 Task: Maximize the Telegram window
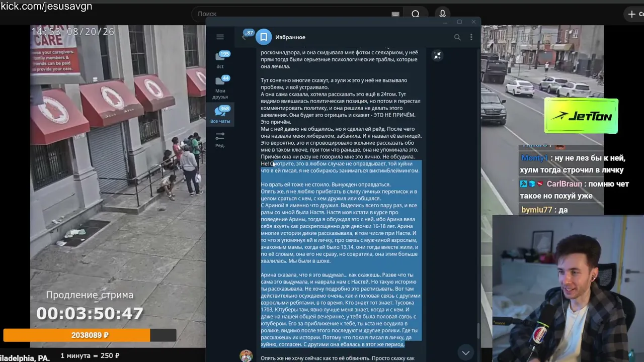point(459,22)
